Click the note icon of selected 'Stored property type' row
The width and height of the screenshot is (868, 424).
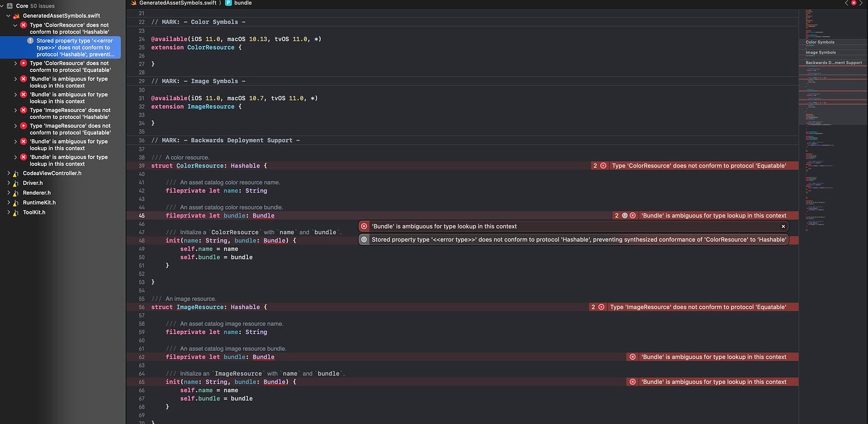coord(30,40)
